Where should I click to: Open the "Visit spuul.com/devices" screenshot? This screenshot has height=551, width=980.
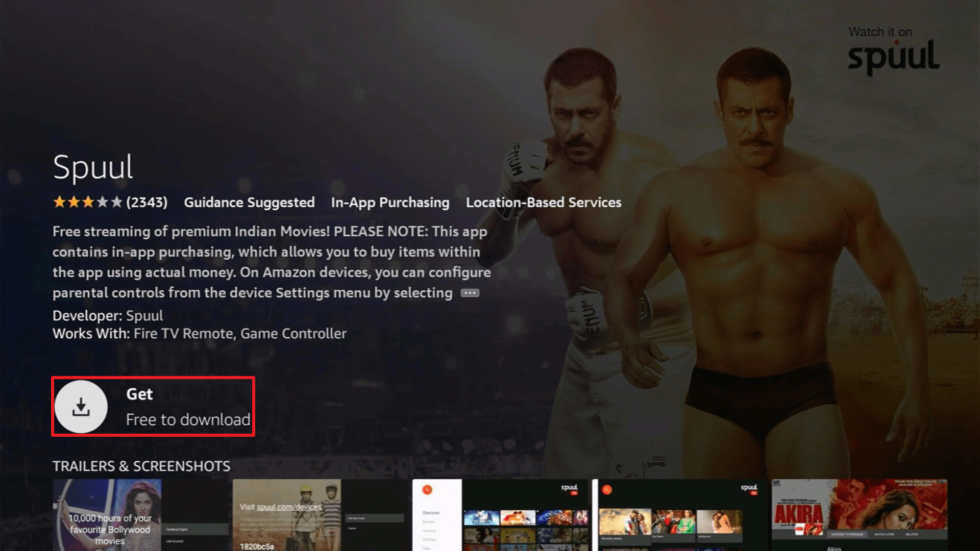pos(321,515)
